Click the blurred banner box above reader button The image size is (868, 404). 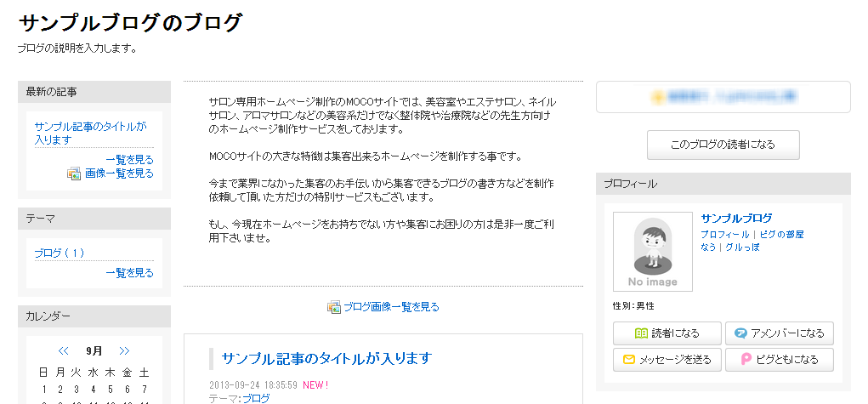pos(723,97)
